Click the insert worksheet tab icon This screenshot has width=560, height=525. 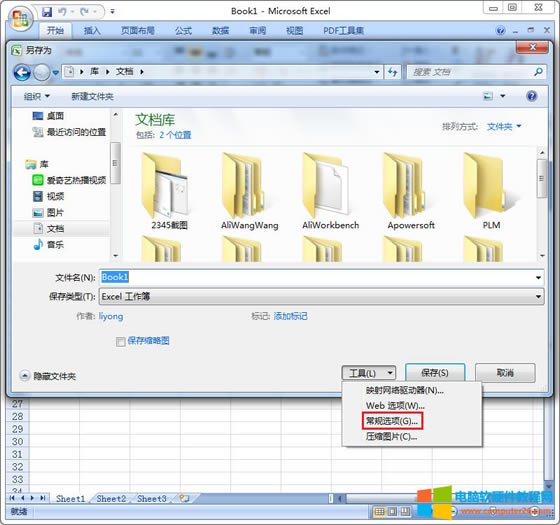(x=184, y=498)
